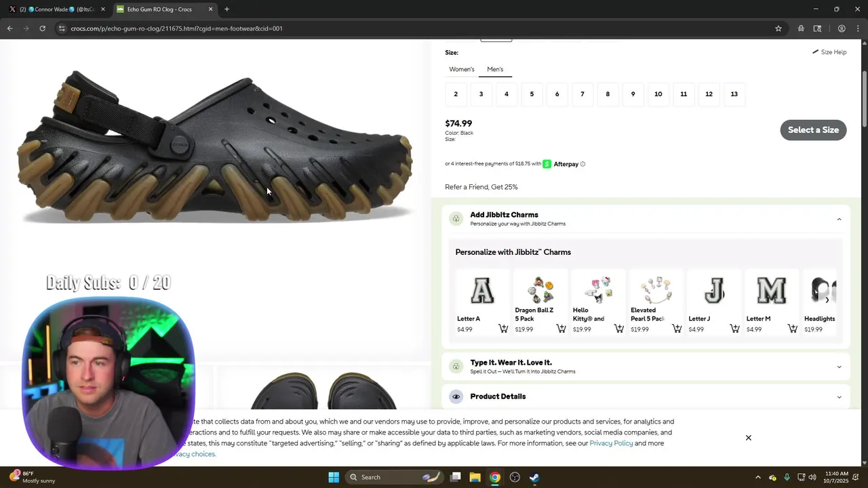Click the eye icon beside Product Details

click(x=456, y=396)
